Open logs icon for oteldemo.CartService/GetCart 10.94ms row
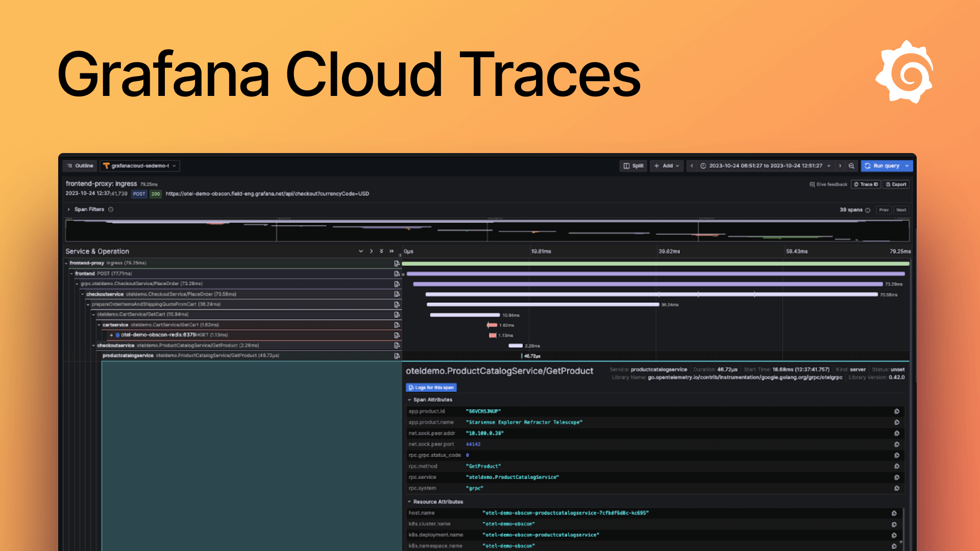Screen dimensions: 980x551 tap(397, 314)
